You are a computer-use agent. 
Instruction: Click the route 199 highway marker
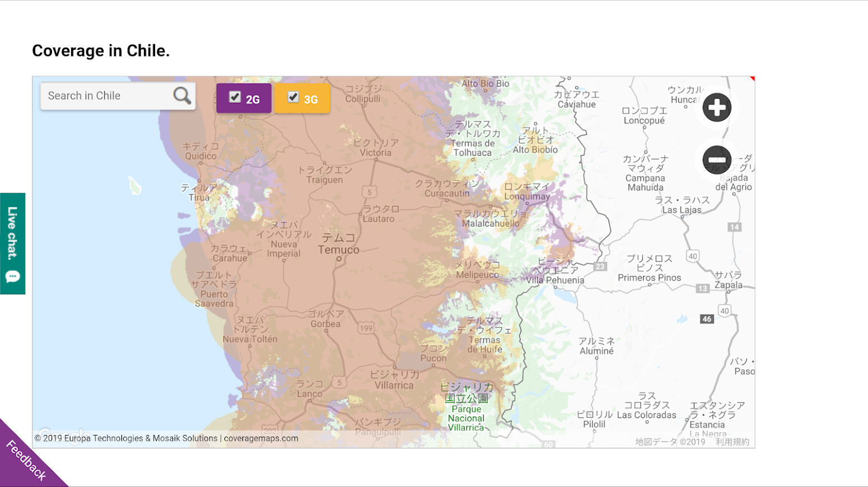tap(366, 328)
